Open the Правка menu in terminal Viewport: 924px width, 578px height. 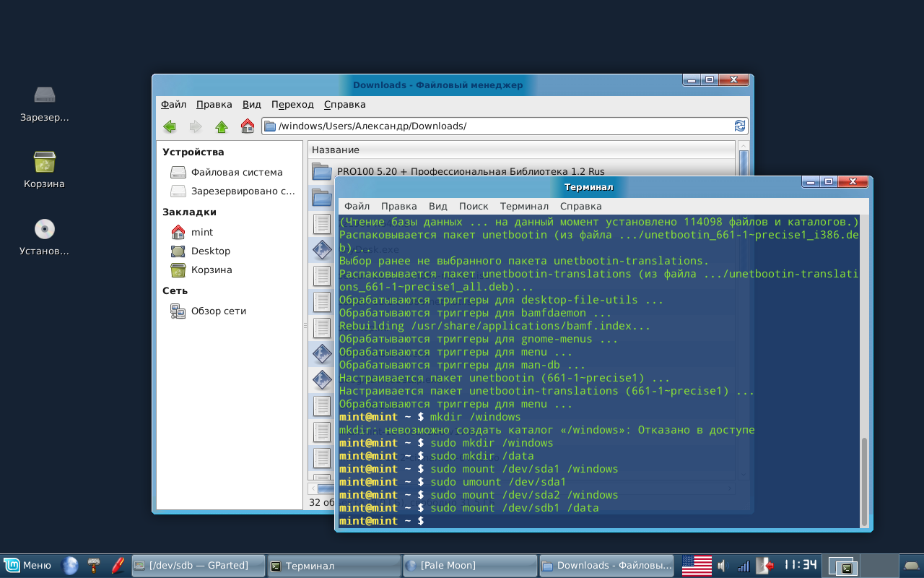coord(398,206)
